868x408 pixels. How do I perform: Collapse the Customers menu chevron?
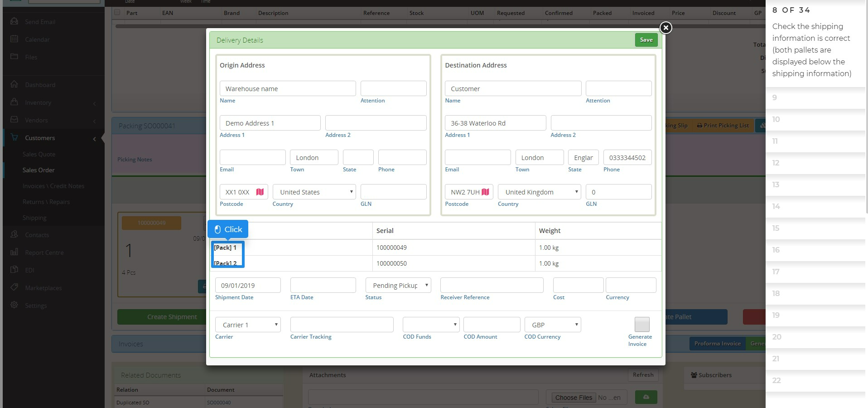point(94,139)
